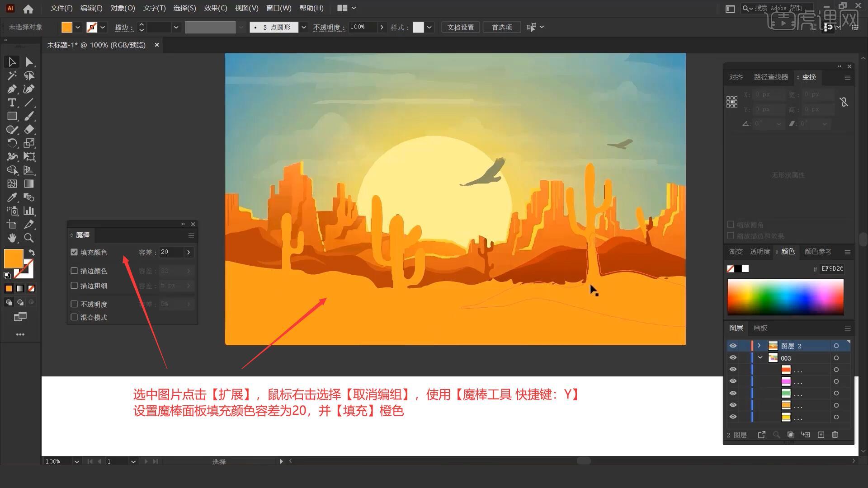The width and height of the screenshot is (868, 488).
Task: Toggle 描边颜色 checkbox in Magic Wand
Action: (74, 271)
